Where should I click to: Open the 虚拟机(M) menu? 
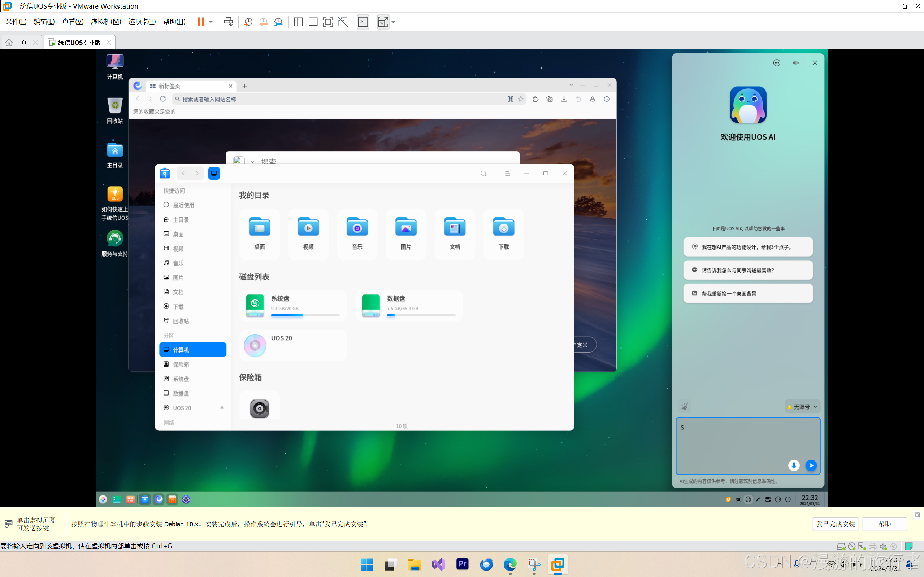(x=106, y=21)
